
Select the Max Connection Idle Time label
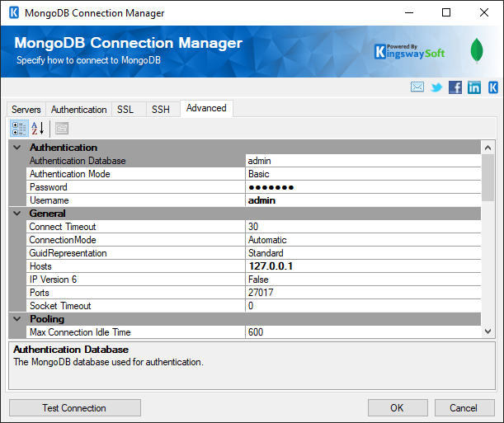(x=135, y=331)
